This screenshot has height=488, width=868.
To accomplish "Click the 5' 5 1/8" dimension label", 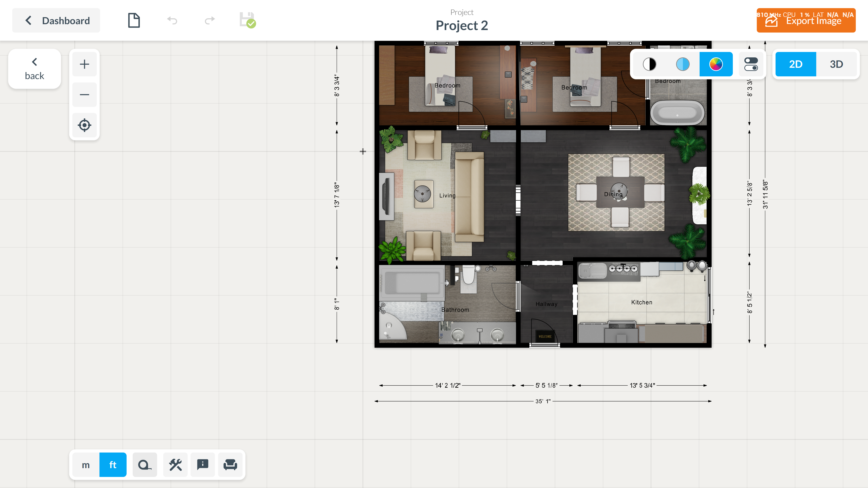I will 546,385.
